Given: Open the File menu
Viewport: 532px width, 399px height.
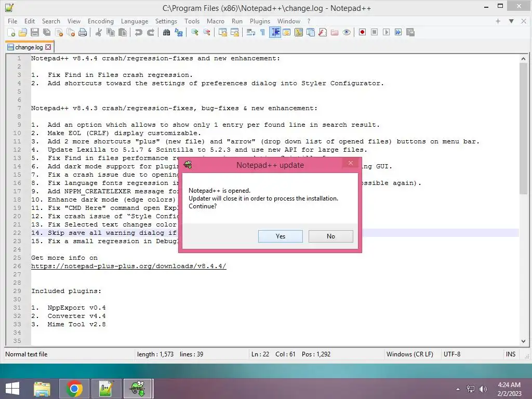Looking at the screenshot, I should coord(12,21).
